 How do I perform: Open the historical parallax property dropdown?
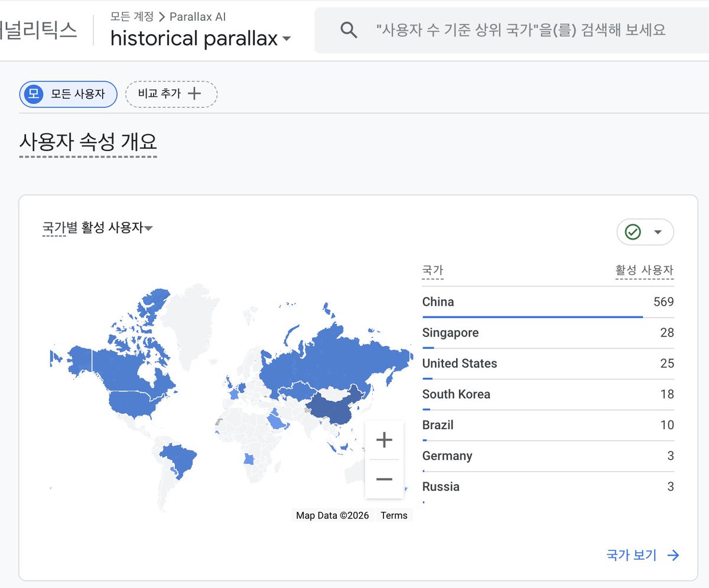(x=200, y=38)
